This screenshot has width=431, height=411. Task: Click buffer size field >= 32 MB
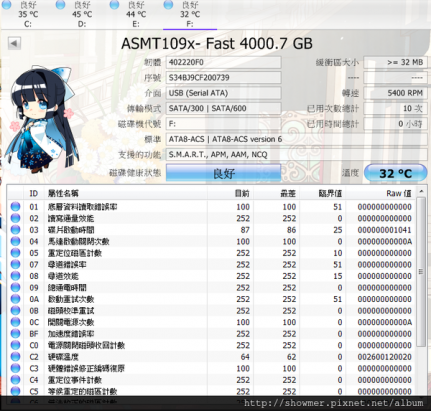tap(395, 62)
